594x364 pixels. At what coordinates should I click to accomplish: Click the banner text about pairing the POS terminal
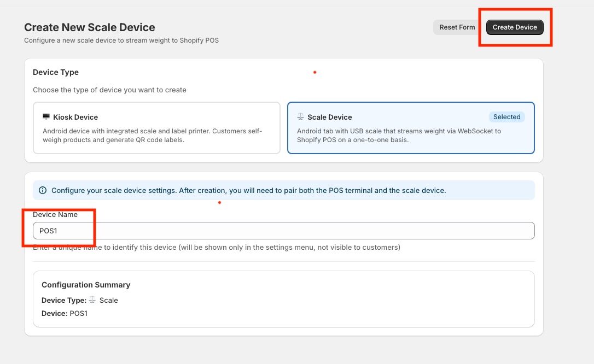coord(248,190)
